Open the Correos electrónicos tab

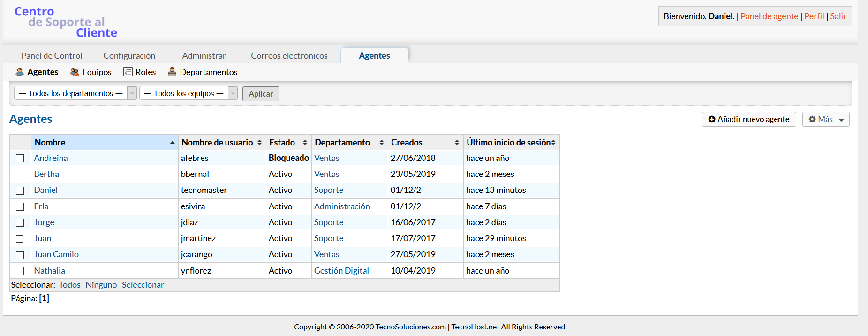(289, 55)
